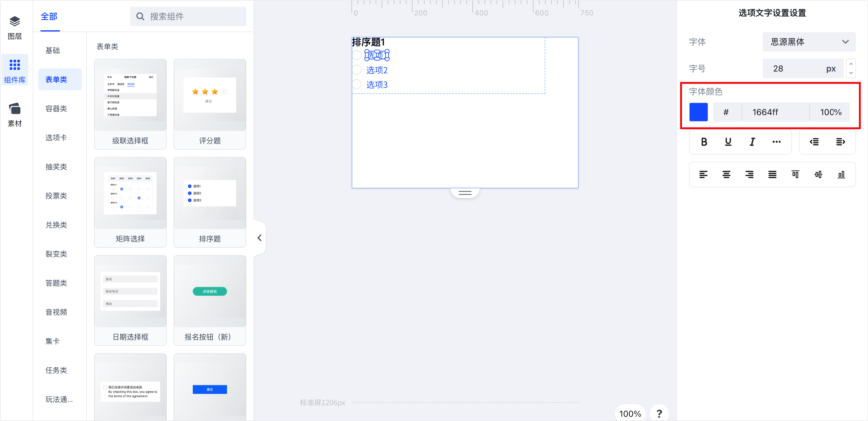Align text to bottom vertically
The image size is (868, 421).
(841, 174)
